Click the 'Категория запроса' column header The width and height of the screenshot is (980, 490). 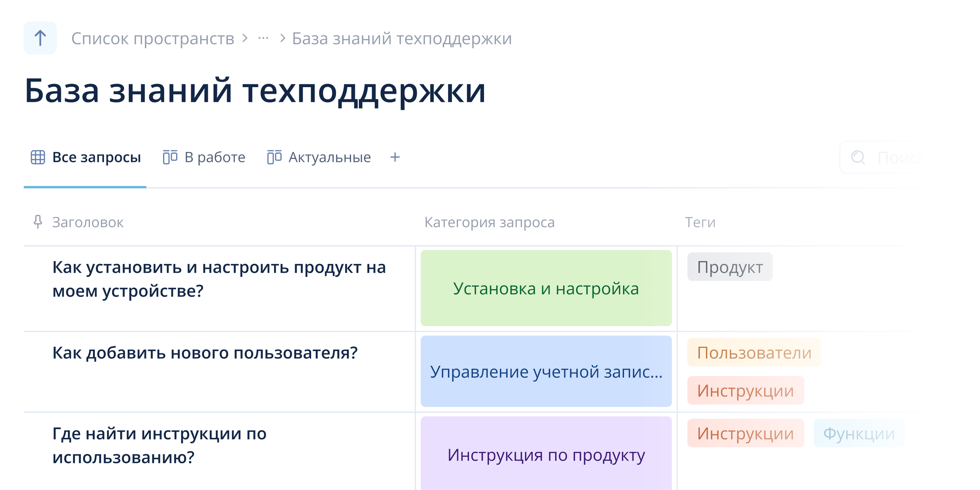[490, 222]
